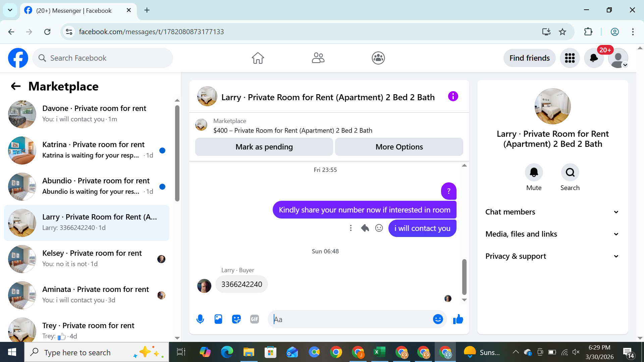Screen dimensions: 644x362
Task: Open emoji picker in message box
Action: [438, 319]
